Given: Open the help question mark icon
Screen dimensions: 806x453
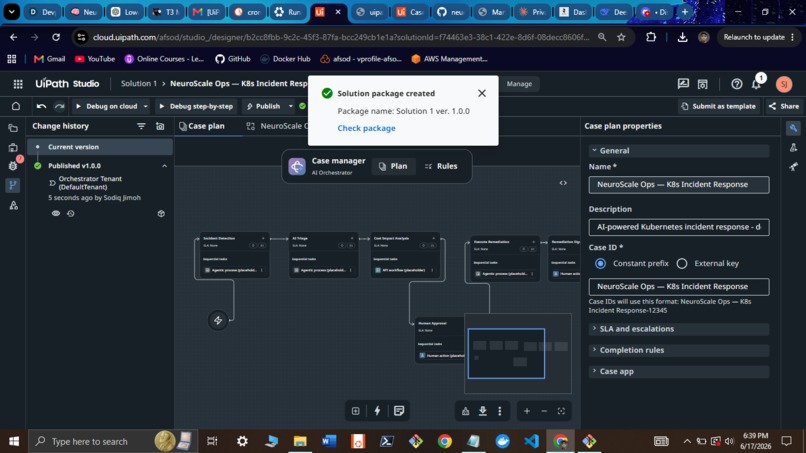Looking at the screenshot, I should (x=737, y=84).
